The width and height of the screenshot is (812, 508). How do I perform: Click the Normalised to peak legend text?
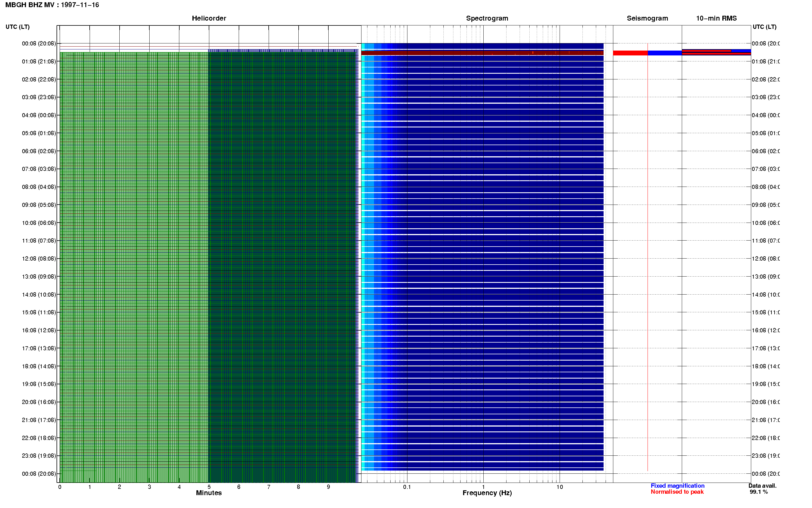677,492
